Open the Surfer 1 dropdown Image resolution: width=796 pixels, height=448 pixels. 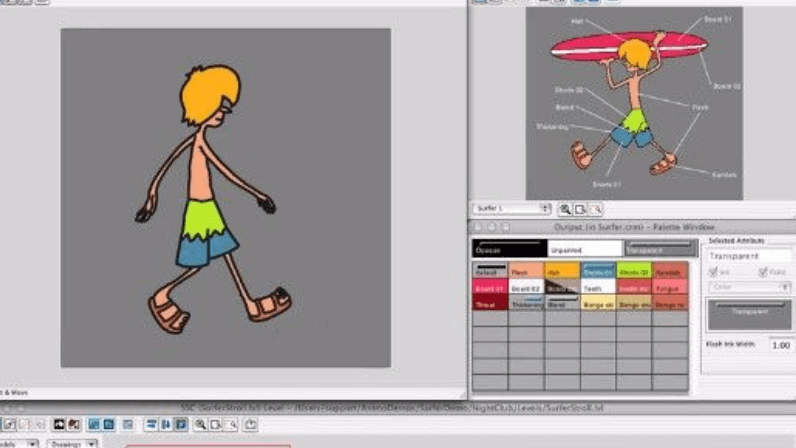513,208
